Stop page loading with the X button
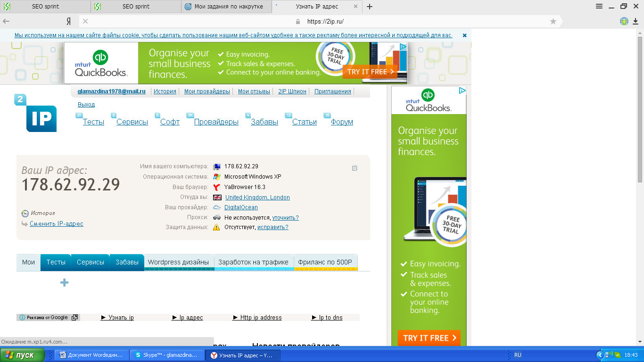Image resolution: width=644 pixels, height=362 pixels. tap(85, 21)
